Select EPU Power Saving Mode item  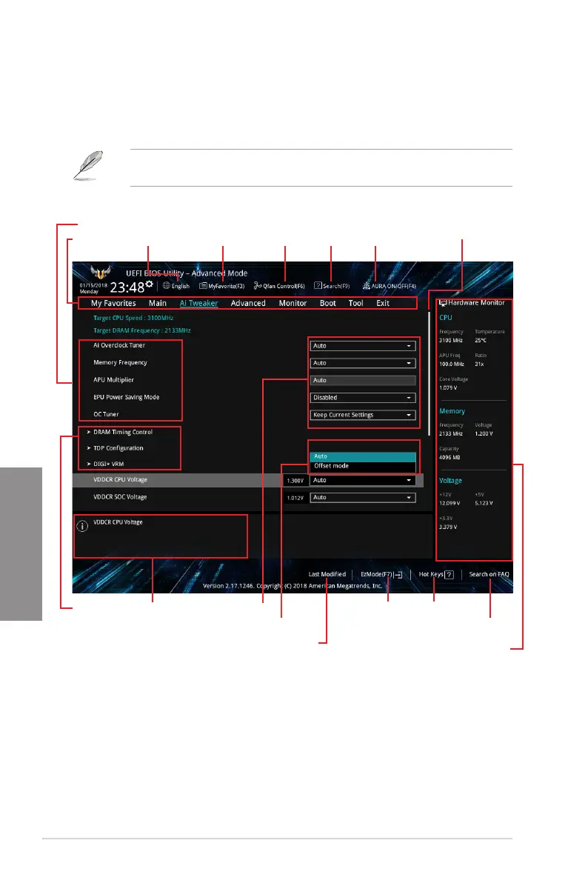[127, 397]
